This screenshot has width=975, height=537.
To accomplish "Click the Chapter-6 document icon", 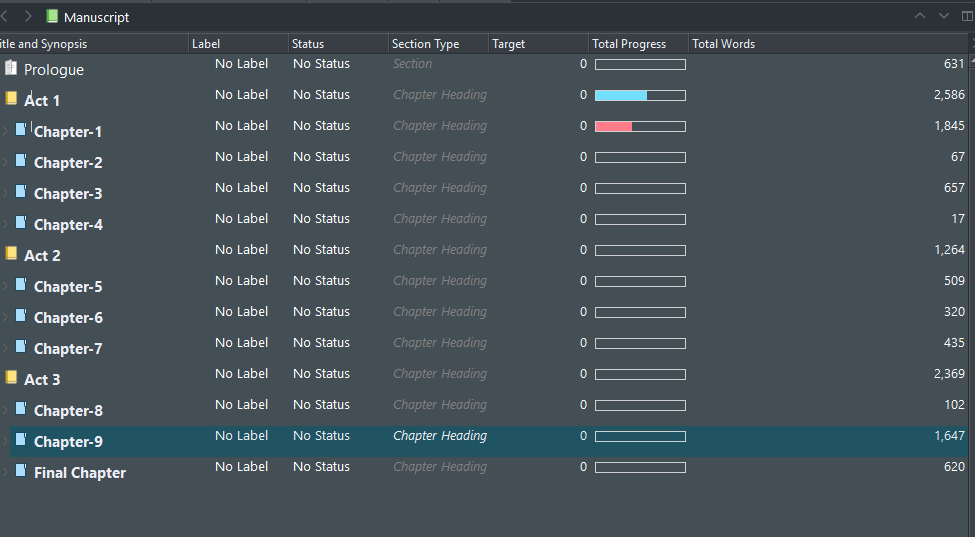I will click(21, 315).
